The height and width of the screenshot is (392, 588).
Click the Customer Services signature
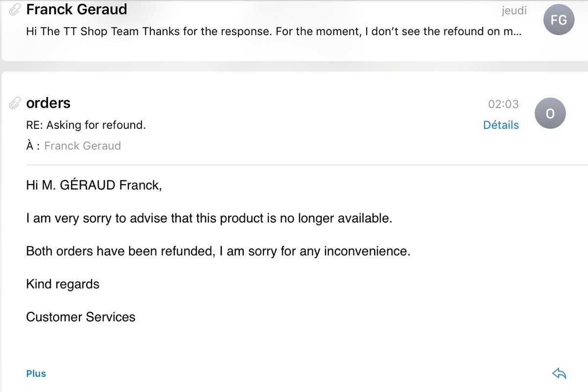(80, 317)
